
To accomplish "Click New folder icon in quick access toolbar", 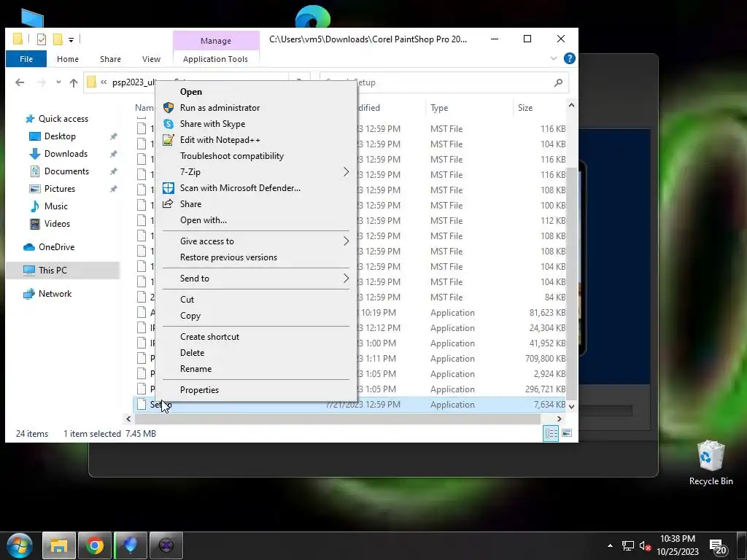I will 58,39.
